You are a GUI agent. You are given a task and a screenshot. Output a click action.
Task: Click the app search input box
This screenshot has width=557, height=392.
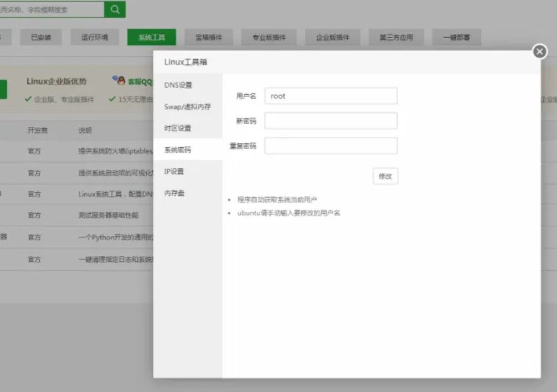(52, 9)
